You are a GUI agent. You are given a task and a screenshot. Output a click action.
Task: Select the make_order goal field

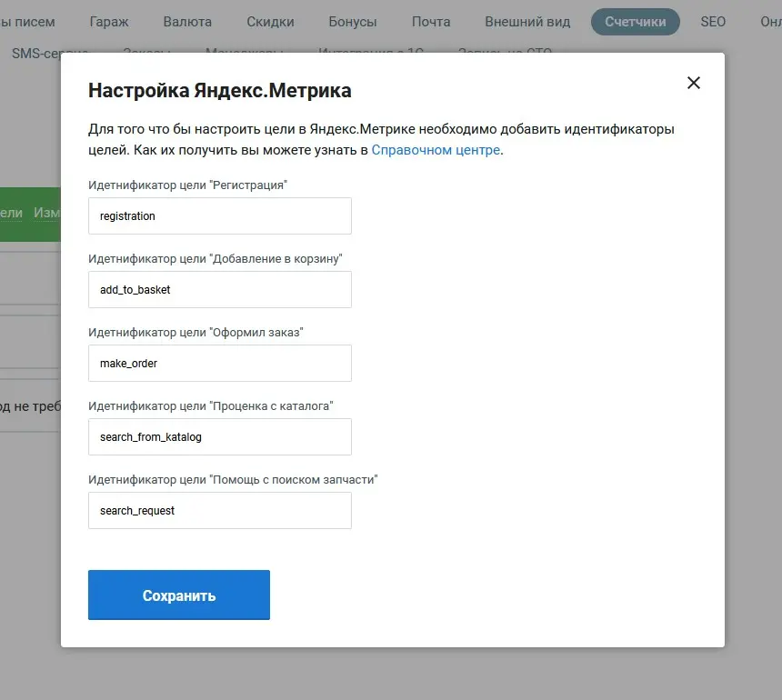pos(220,364)
